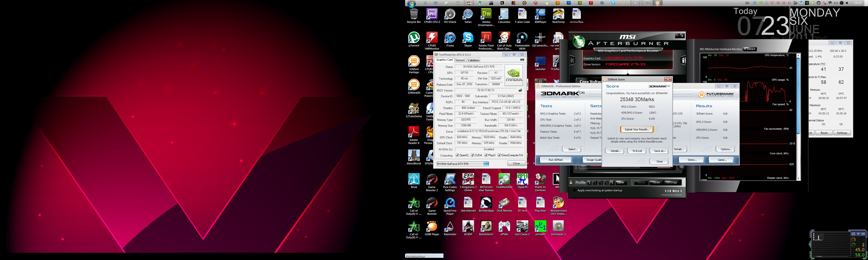Click the BIOS save chip icon
The height and width of the screenshot is (260, 868).
click(x=520, y=91)
